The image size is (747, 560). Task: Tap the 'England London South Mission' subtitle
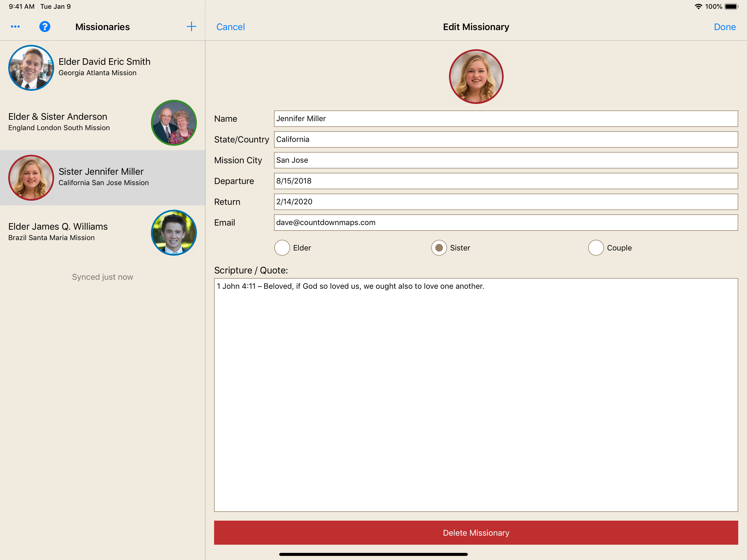pyautogui.click(x=59, y=128)
